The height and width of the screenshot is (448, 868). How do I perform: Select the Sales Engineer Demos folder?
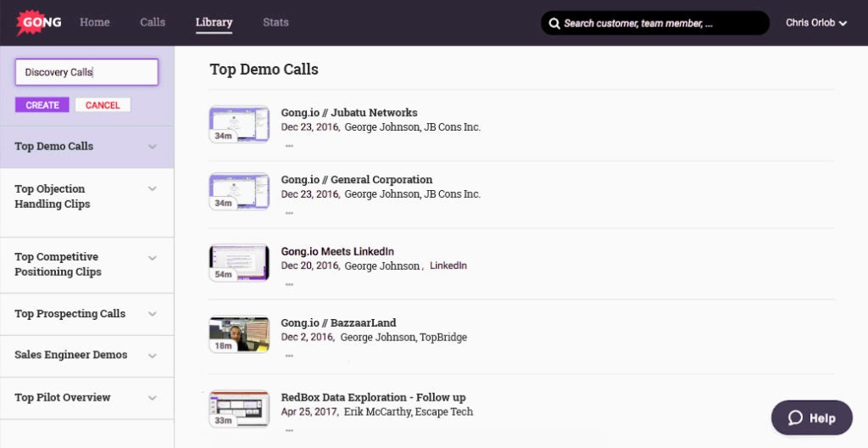87,356
